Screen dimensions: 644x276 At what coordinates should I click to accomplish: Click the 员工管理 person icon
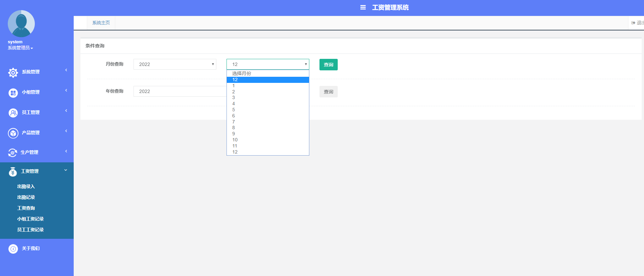(13, 113)
